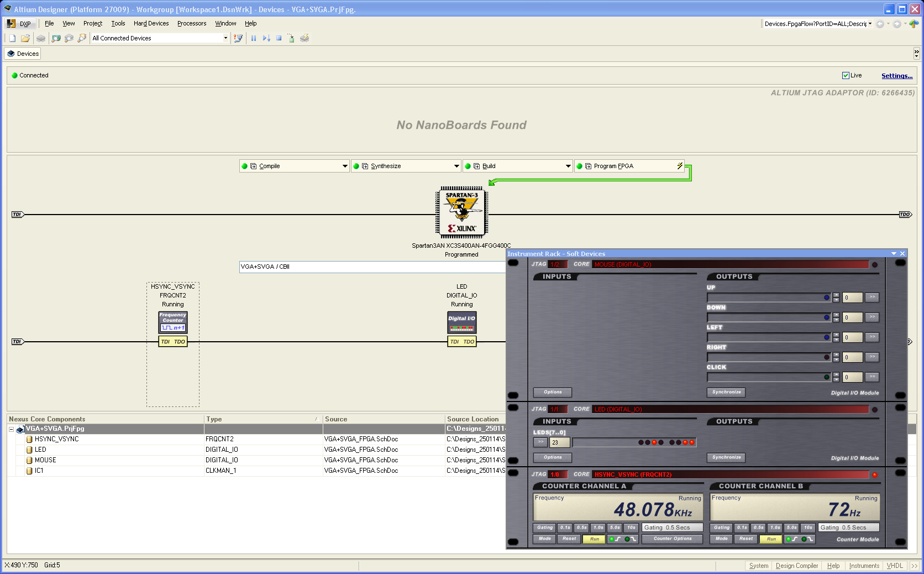Select falling edge trigger for Channel A
The height and width of the screenshot is (574, 924).
click(x=631, y=539)
